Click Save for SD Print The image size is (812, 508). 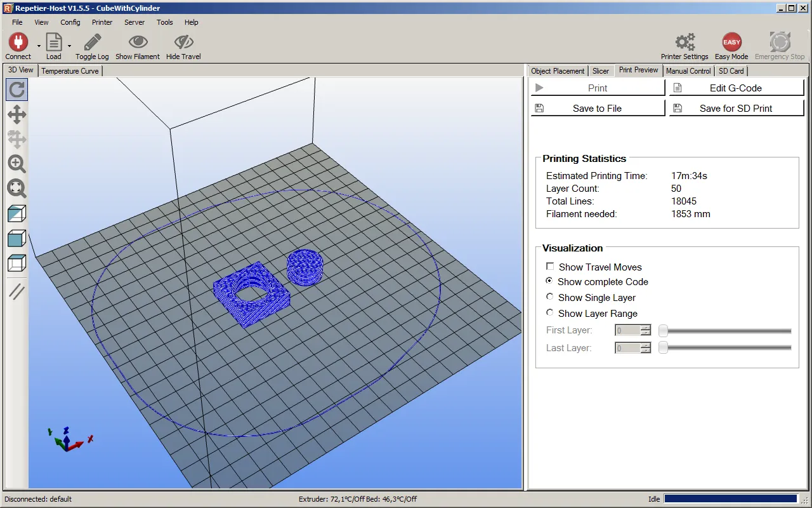click(736, 108)
